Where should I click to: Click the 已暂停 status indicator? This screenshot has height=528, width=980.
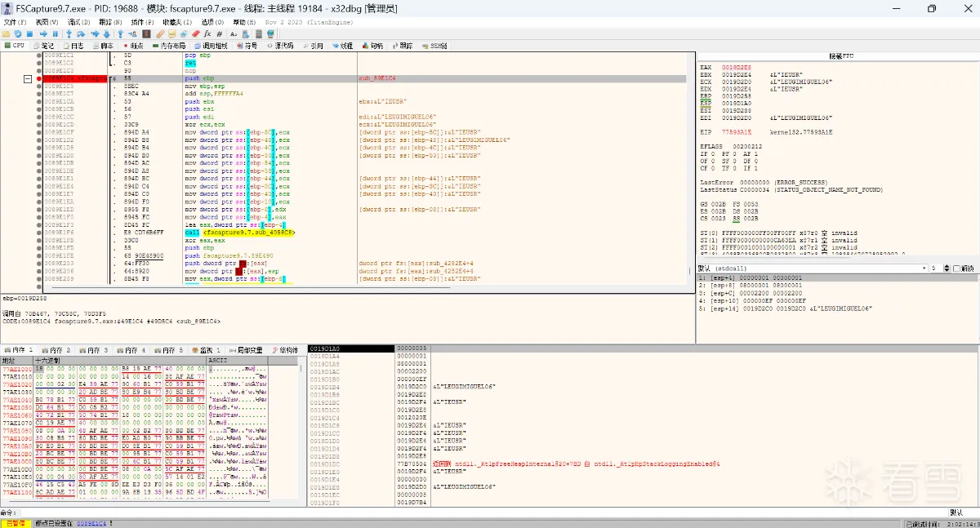click(x=15, y=523)
